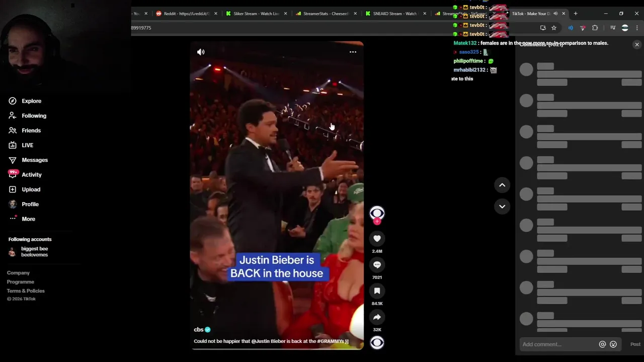Open the Chrome three-dot menu
The height and width of the screenshot is (362, 644).
637,28
